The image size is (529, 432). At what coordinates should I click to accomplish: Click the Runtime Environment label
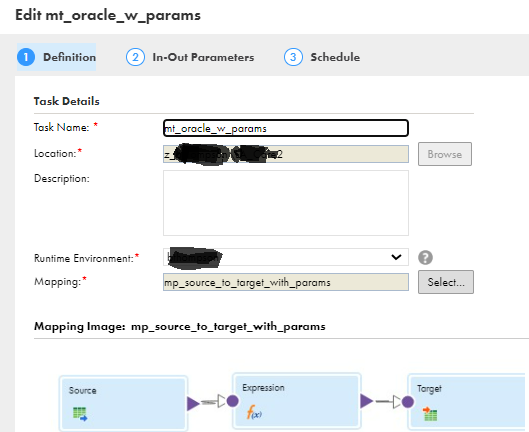pyautogui.click(x=84, y=258)
